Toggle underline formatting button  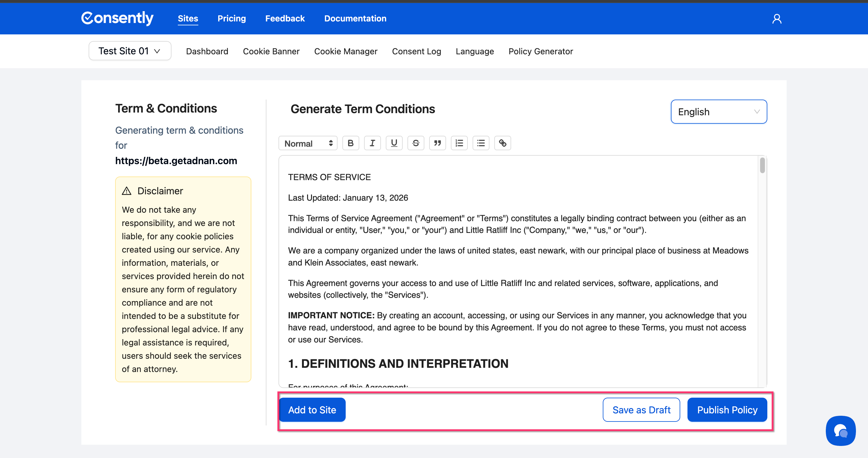pyautogui.click(x=394, y=143)
